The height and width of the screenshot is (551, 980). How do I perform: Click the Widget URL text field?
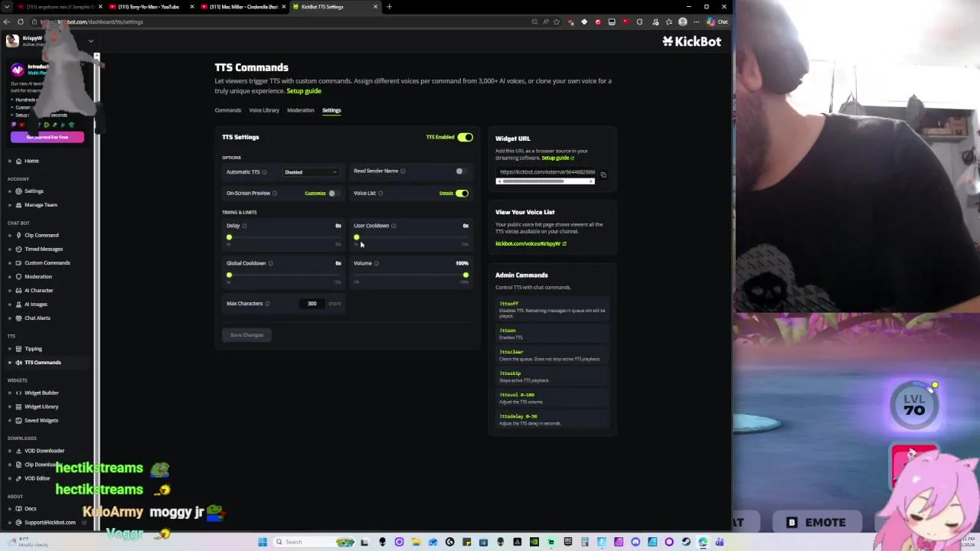(547, 172)
